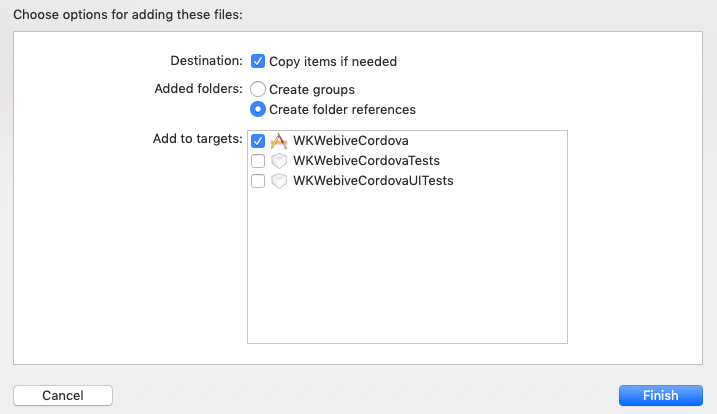Image resolution: width=717 pixels, height=414 pixels.
Task: Click the WKWebiveCordovaUITests shield icon
Action: (279, 181)
